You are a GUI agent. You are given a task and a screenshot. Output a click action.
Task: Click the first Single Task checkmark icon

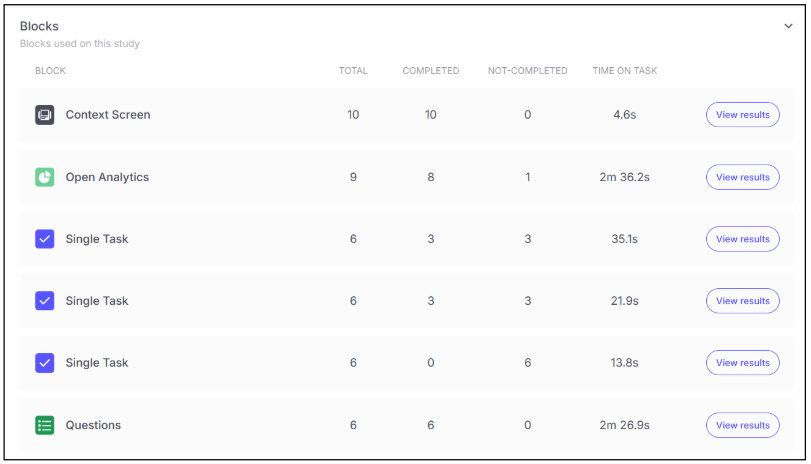[44, 239]
